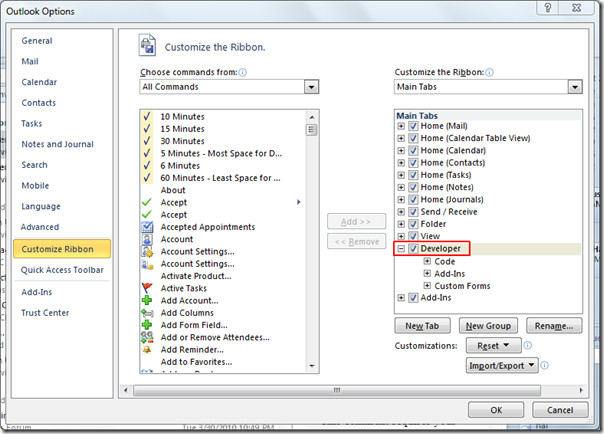Viewport: 604px width, 434px height.
Task: Click the New Group button
Action: tap(488, 326)
